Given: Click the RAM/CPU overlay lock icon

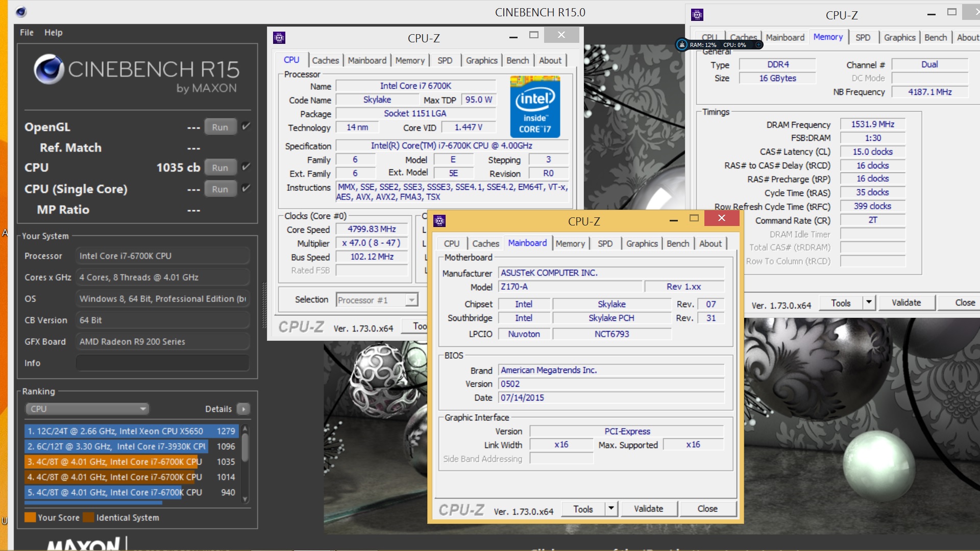Looking at the screenshot, I should pos(682,45).
